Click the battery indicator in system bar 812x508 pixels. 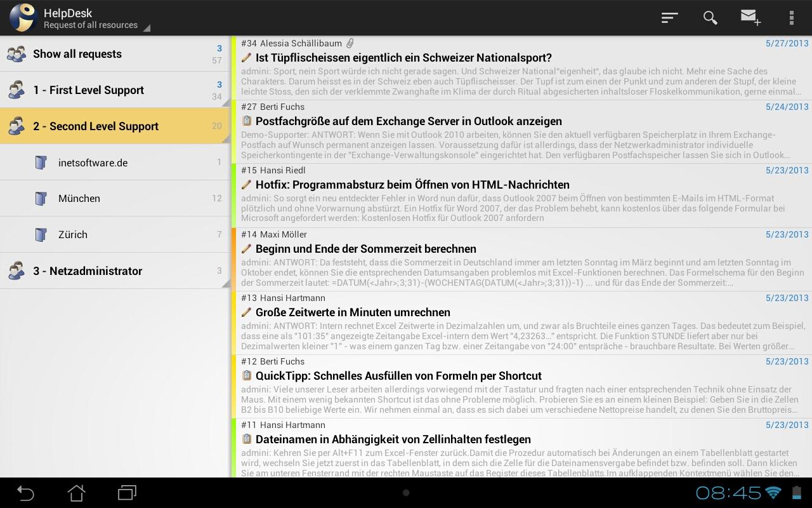(797, 492)
